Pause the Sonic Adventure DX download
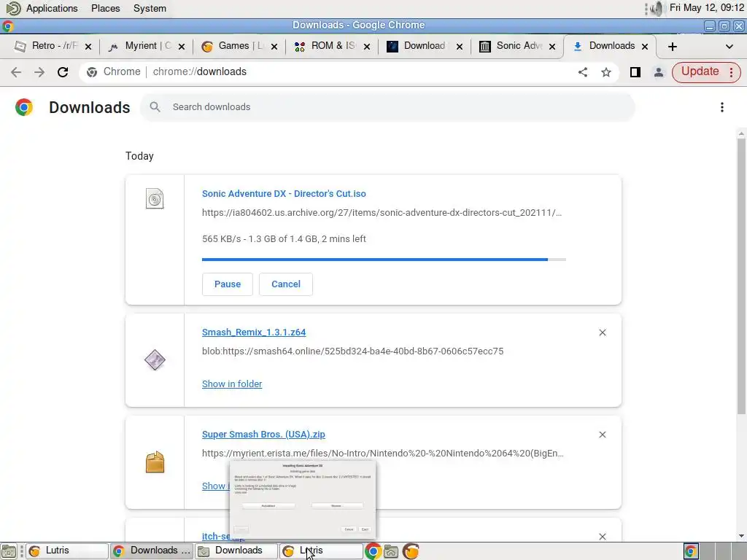 click(x=228, y=284)
